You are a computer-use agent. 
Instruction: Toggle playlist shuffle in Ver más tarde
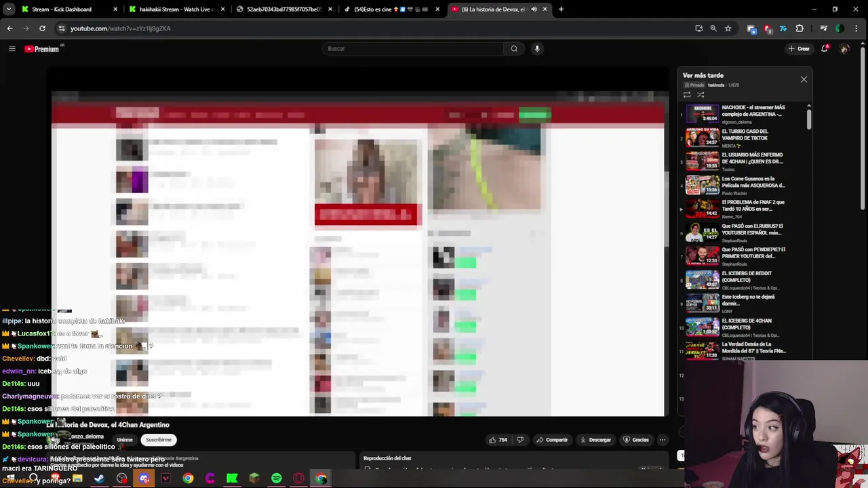click(x=701, y=95)
